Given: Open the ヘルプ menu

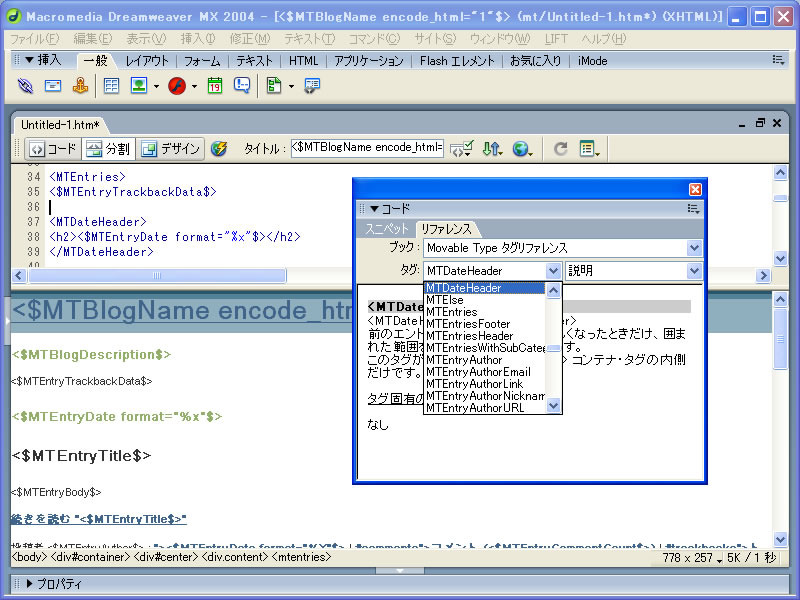Looking at the screenshot, I should tap(604, 39).
